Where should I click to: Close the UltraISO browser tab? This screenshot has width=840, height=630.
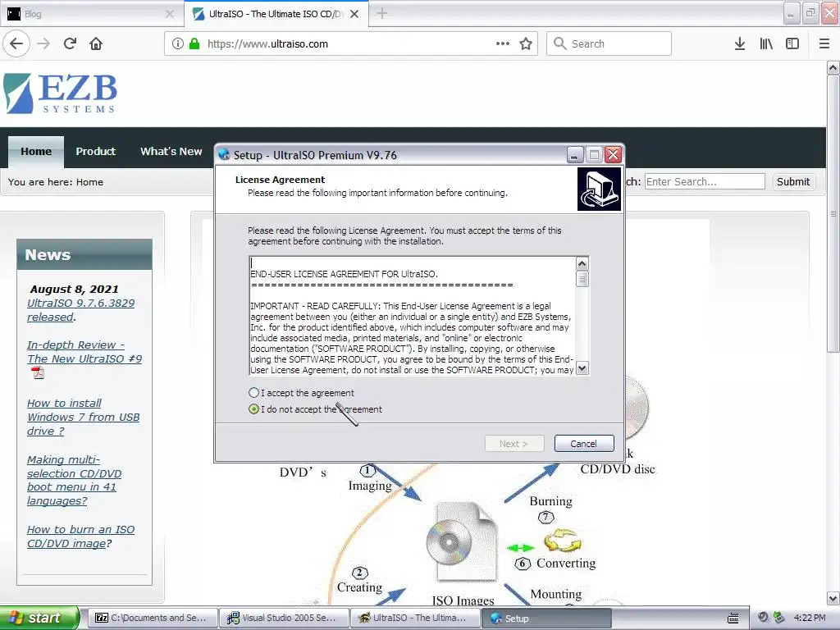(x=354, y=14)
